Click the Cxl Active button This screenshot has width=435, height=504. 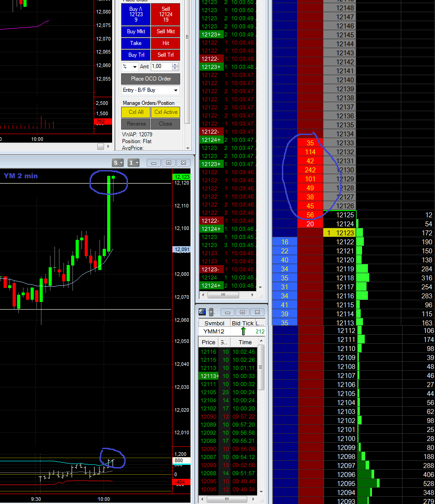click(165, 112)
